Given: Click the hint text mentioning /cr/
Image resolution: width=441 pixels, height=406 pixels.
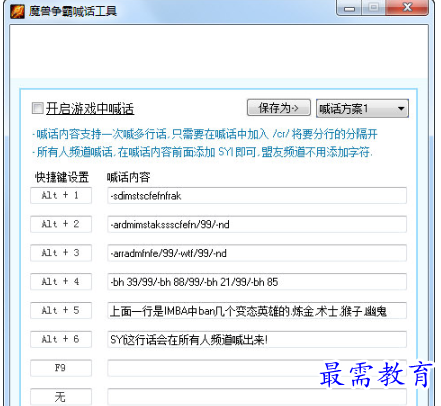Looking at the screenshot, I should pyautogui.click(x=205, y=134).
